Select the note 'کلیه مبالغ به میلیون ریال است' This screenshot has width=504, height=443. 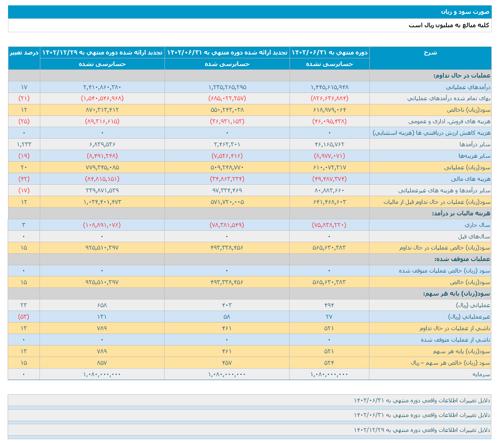tap(449, 25)
